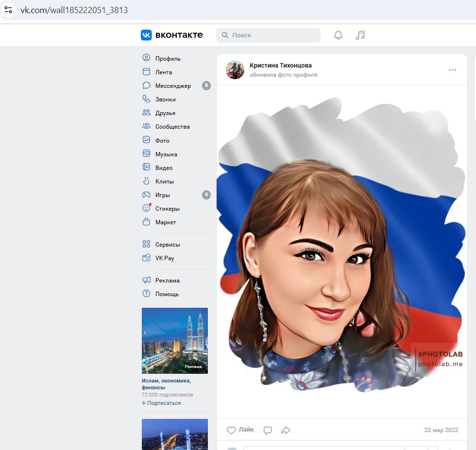Image resolution: width=476 pixels, height=450 pixels.
Task: Open Stickers in the sidebar
Action: [167, 209]
